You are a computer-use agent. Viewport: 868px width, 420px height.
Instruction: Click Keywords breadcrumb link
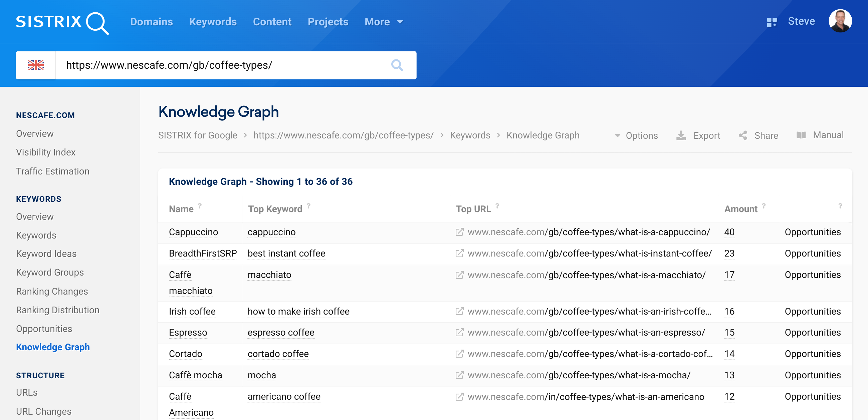pyautogui.click(x=470, y=135)
